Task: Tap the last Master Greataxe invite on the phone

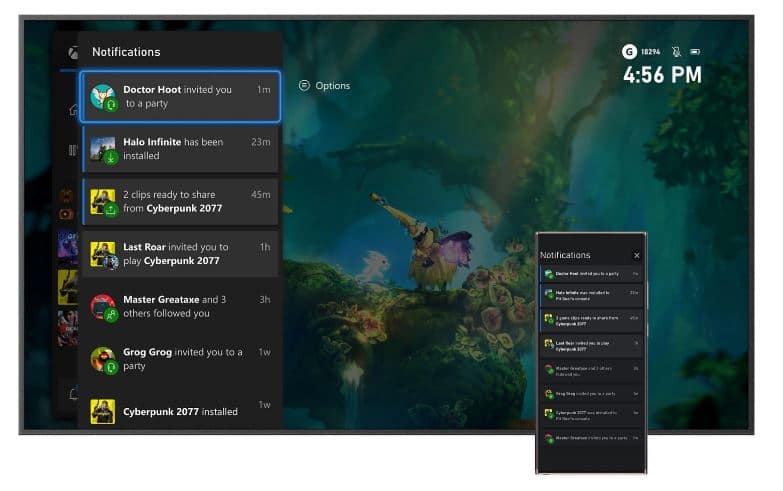Action: 592,438
